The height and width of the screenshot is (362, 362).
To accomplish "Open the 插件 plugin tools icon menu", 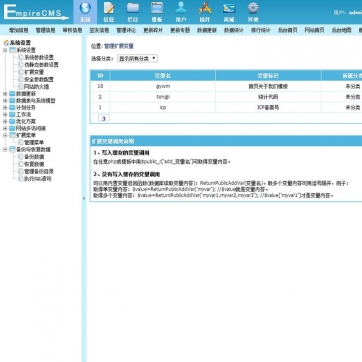I will click(x=205, y=12).
